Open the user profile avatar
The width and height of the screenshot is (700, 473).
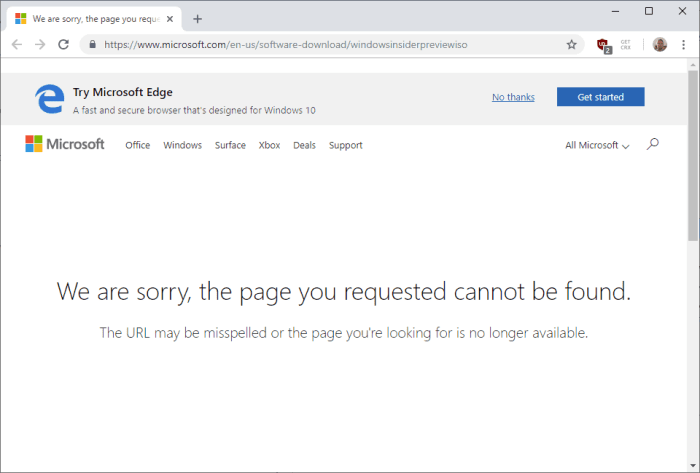point(659,45)
